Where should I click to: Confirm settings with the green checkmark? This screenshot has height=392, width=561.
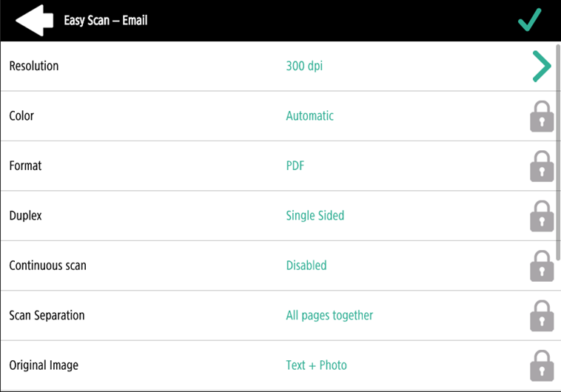pos(530,20)
